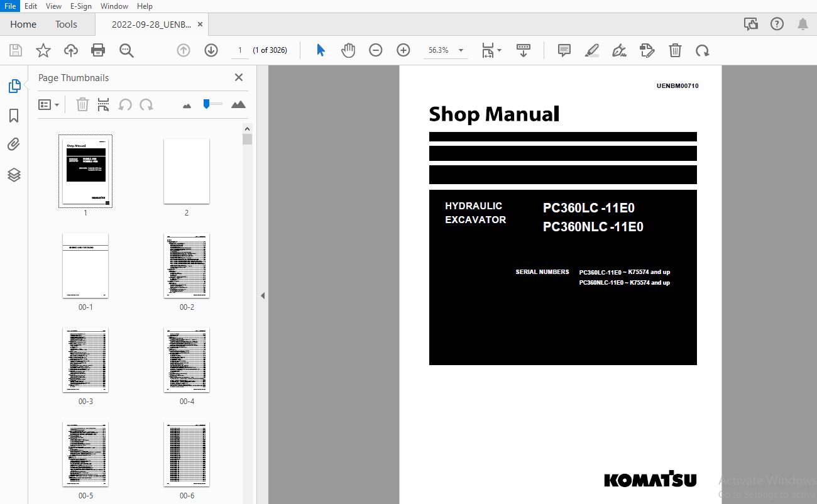
Task: Bookmark this file with the star icon
Action: point(43,50)
